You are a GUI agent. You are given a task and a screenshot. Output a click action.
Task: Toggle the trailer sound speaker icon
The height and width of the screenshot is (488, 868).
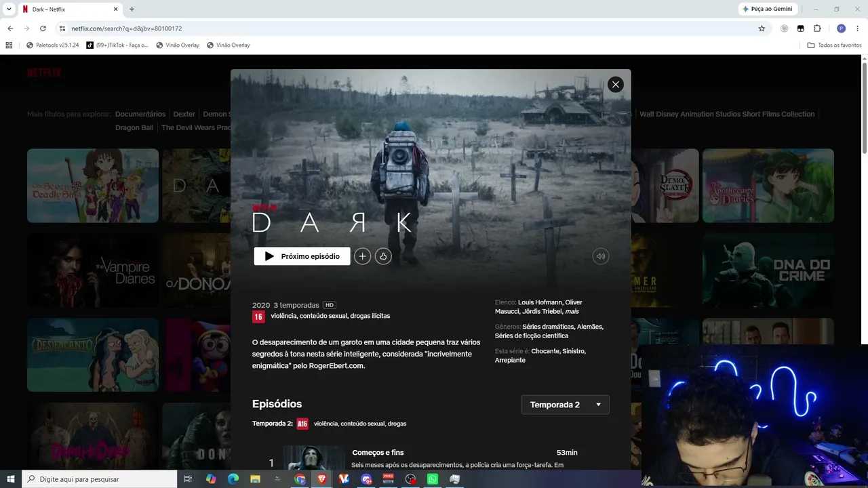point(600,256)
